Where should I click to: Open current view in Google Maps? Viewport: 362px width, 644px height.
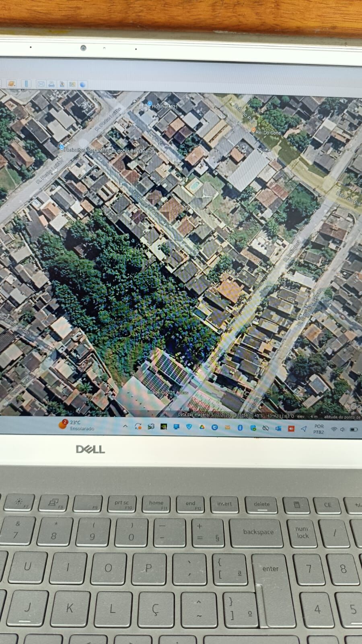click(x=72, y=85)
